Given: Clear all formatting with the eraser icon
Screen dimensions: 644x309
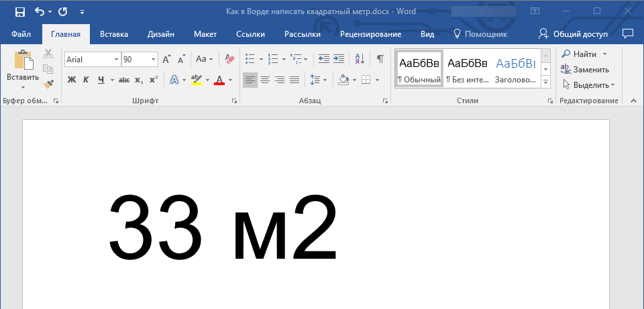Looking at the screenshot, I should coord(230,59).
